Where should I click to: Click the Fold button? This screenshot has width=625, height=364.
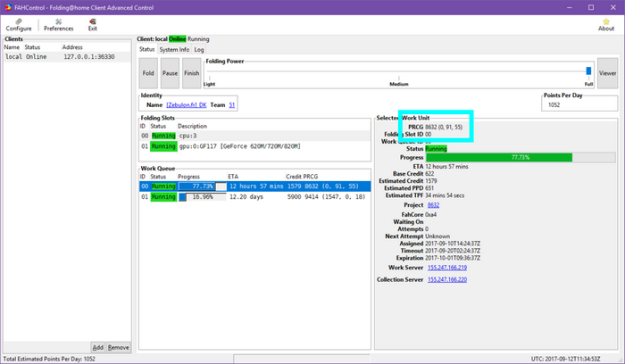tap(148, 73)
